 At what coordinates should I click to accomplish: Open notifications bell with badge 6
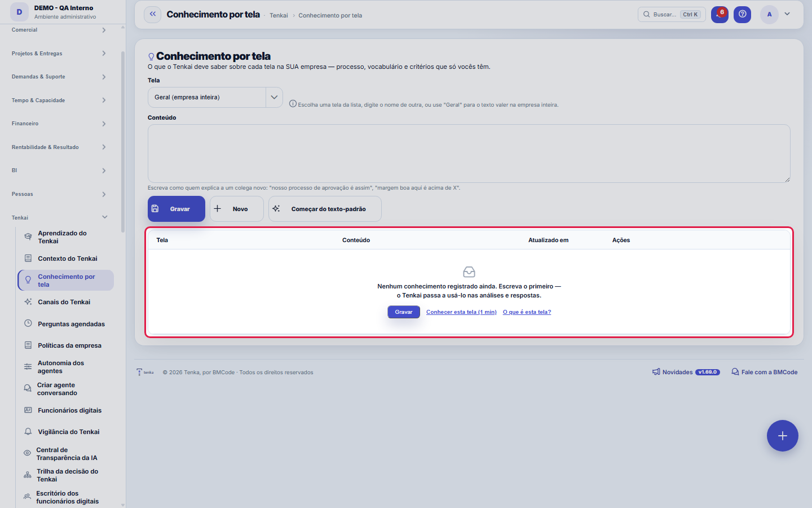coord(720,15)
